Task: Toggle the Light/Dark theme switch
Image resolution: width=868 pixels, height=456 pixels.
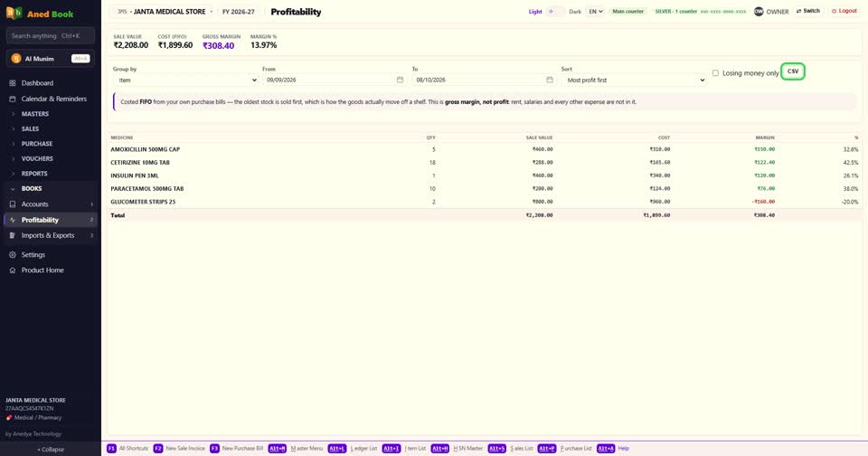Action: [555, 11]
